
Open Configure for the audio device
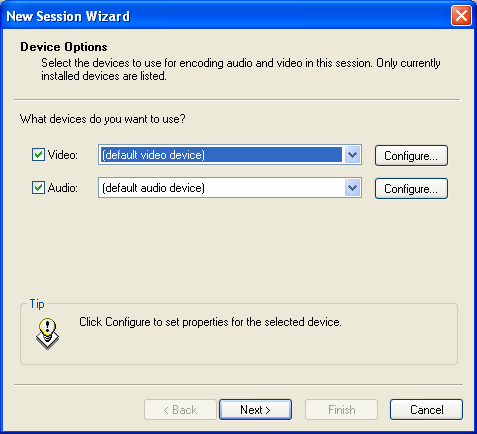click(411, 189)
